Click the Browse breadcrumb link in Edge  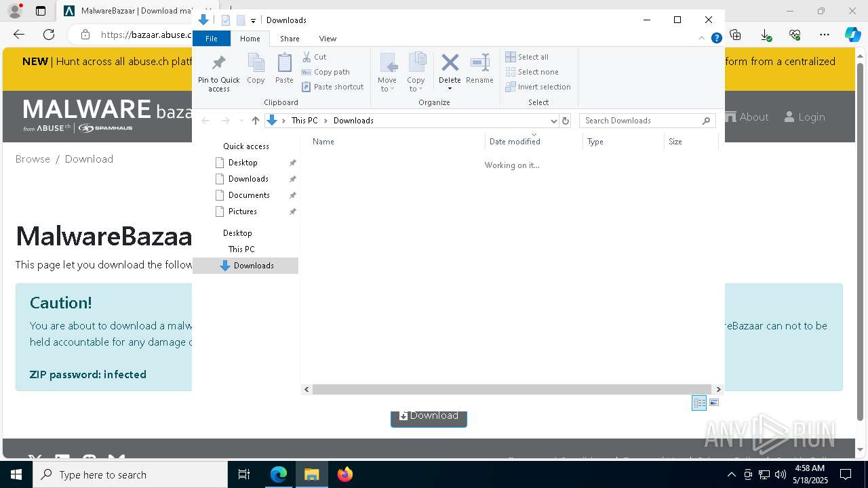(x=33, y=159)
